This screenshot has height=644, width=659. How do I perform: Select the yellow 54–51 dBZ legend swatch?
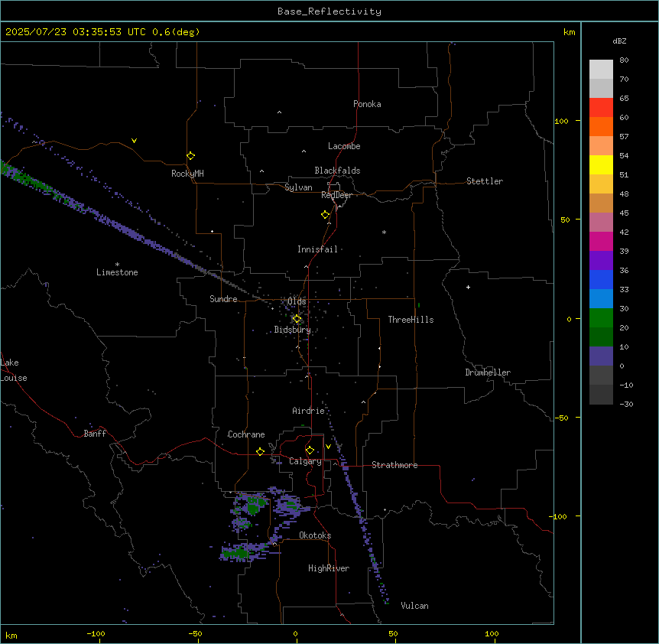click(x=601, y=164)
